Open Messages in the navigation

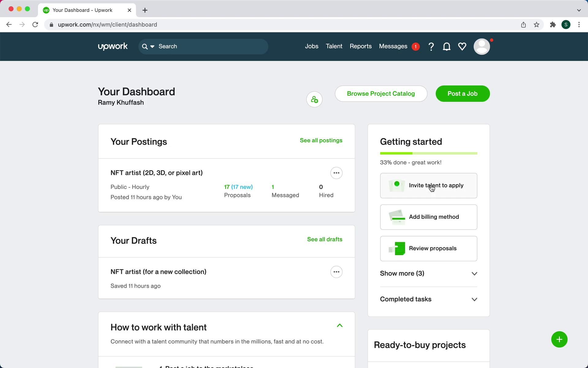(393, 46)
